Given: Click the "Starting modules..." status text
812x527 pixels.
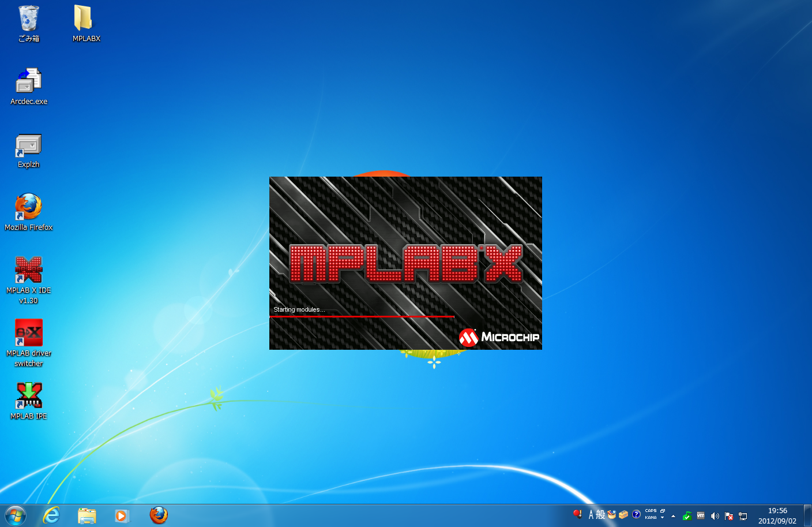Looking at the screenshot, I should pos(299,309).
